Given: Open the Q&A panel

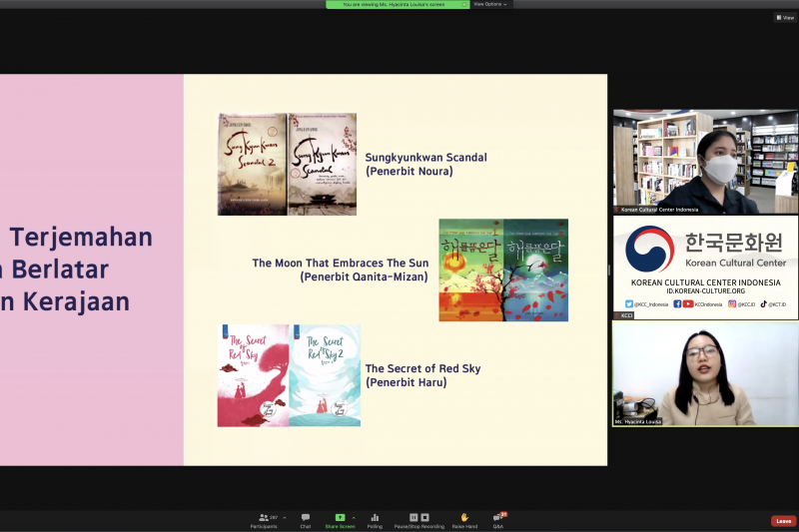Looking at the screenshot, I should click(498, 520).
